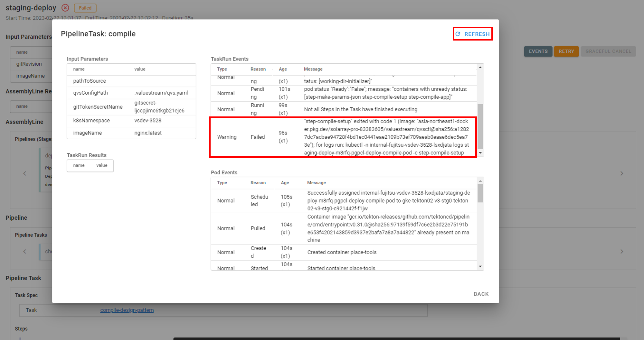Open the compile-design-pattern task link
644x340 pixels.
pos(127,310)
